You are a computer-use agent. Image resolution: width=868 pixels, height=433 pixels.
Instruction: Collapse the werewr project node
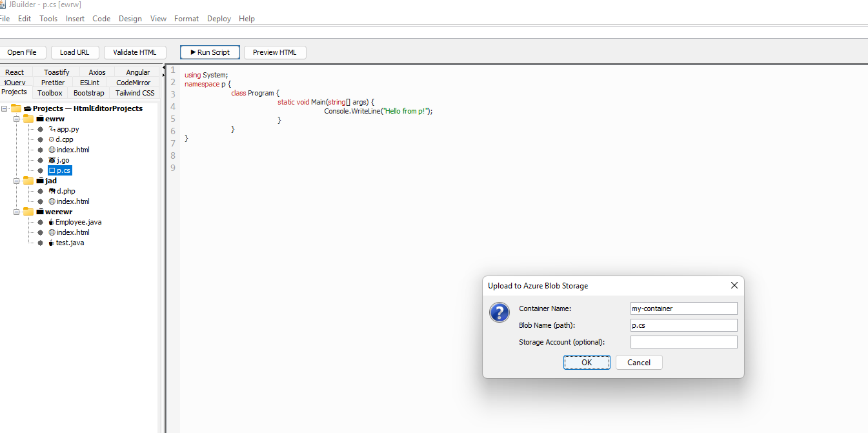tap(17, 212)
